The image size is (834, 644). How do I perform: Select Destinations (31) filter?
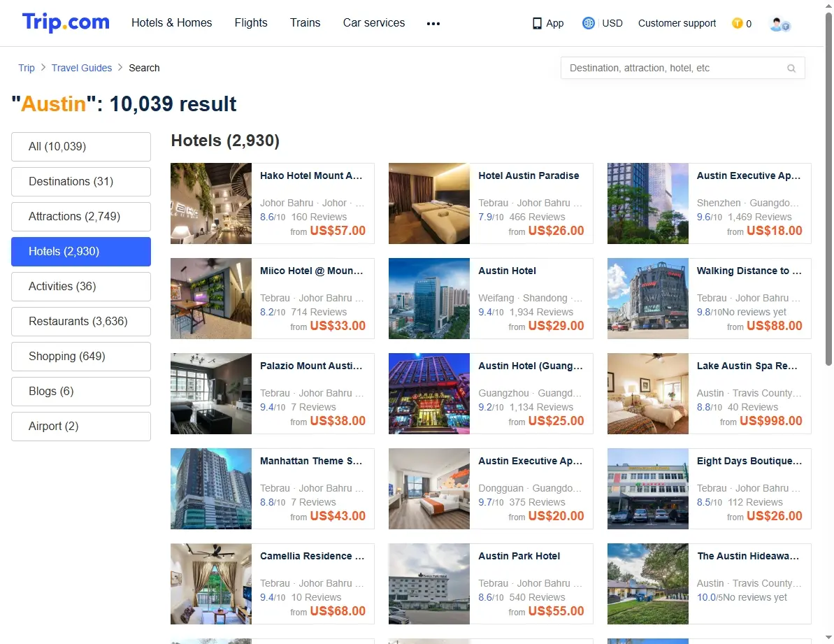81,182
